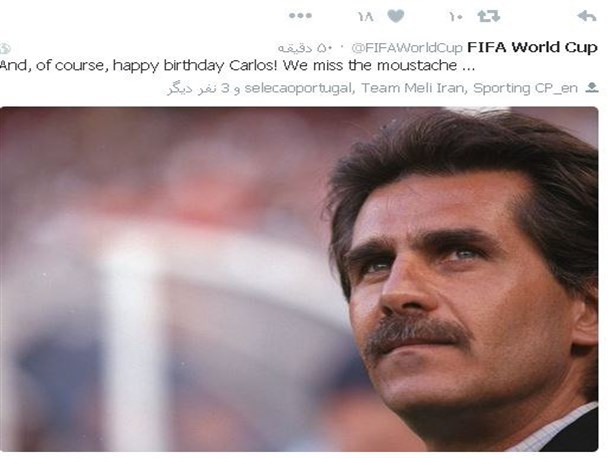Open the FIFA World Cup profile name
The height and width of the screenshot is (458, 608).
click(532, 47)
